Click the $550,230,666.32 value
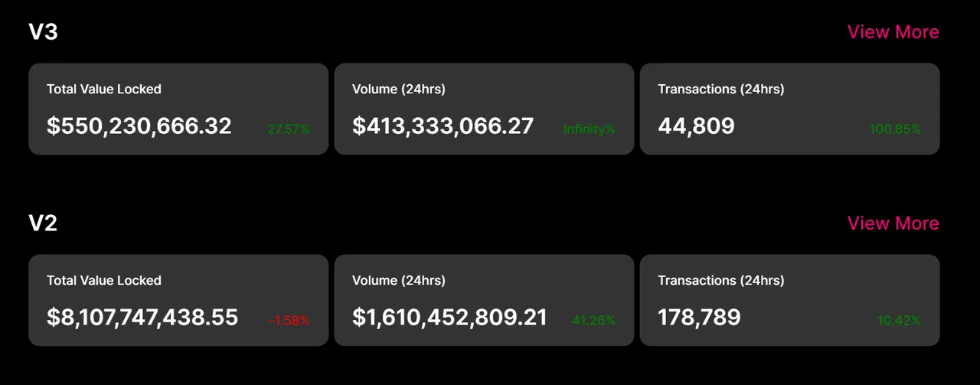The image size is (980, 385). point(139,126)
